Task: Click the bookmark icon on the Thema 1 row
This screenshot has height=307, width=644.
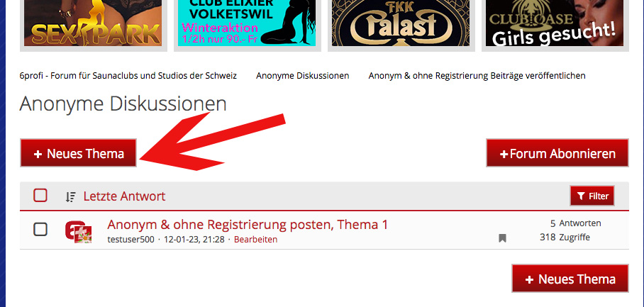Action: tap(502, 238)
